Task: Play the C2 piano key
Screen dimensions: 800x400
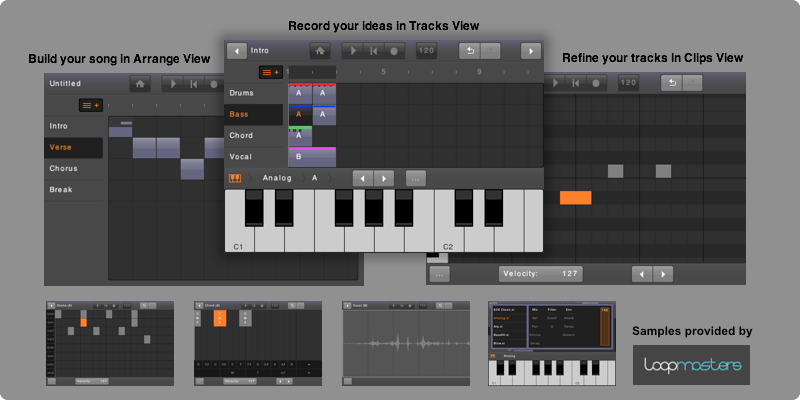Action: coord(449,237)
